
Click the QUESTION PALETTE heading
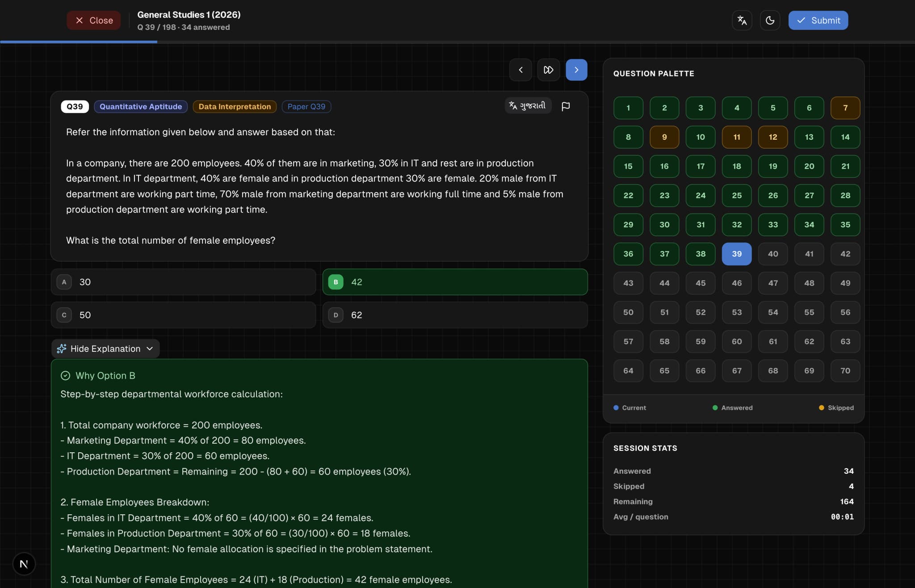(654, 74)
